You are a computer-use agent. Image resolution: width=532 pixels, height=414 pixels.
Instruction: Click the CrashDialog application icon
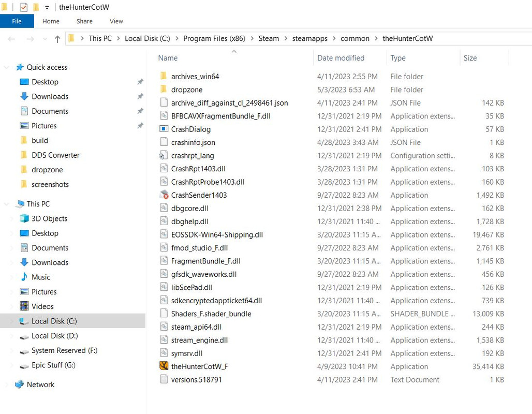164,129
